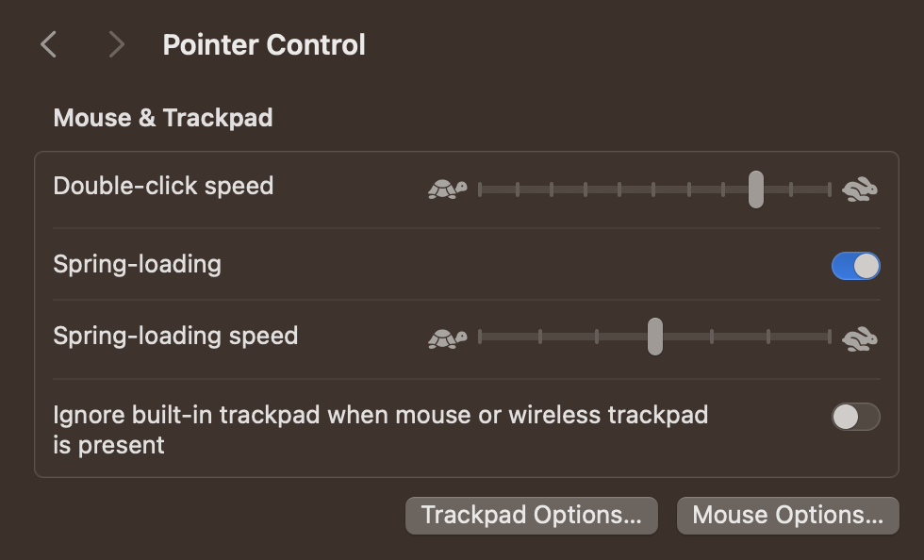Set Double-click speed to slowest tick

click(480, 189)
